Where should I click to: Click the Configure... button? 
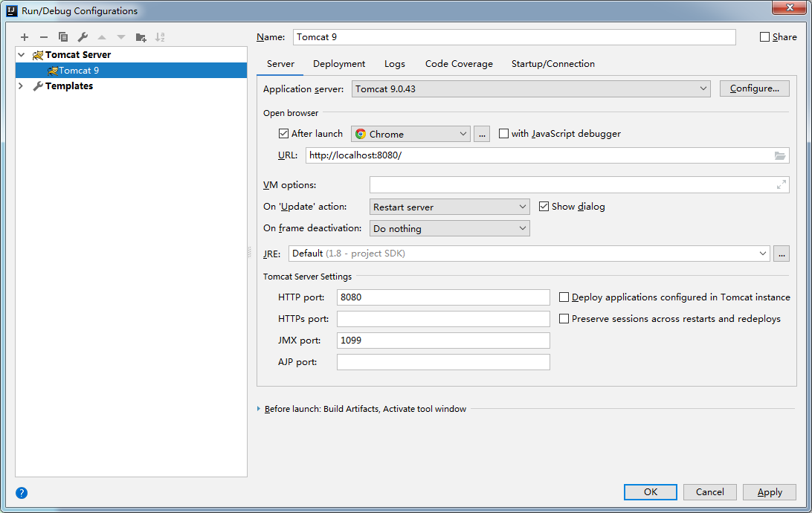pyautogui.click(x=754, y=88)
